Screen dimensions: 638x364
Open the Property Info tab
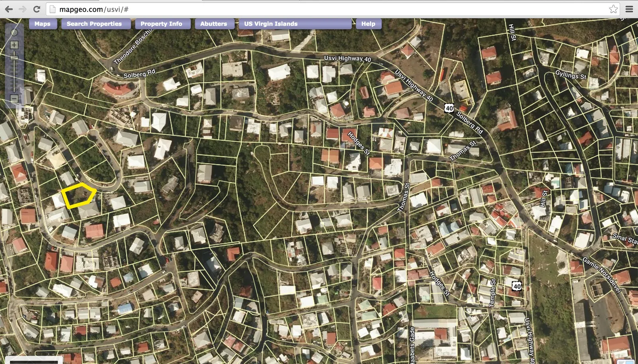(x=161, y=24)
